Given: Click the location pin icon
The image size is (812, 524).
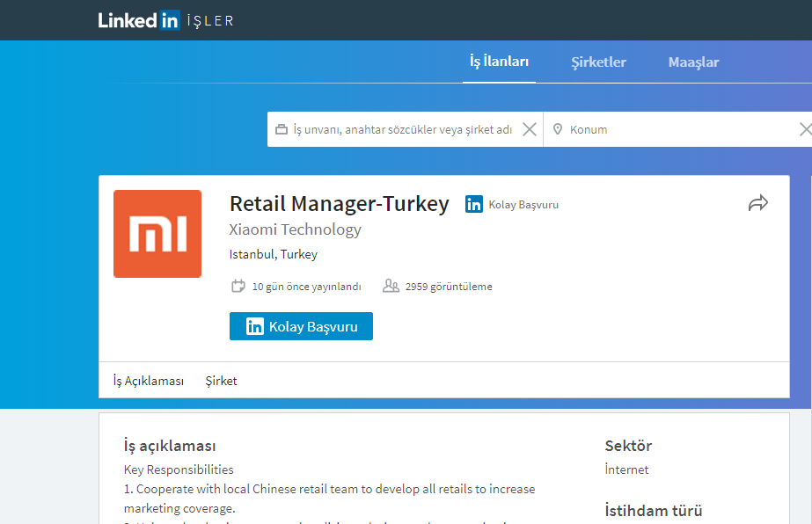Looking at the screenshot, I should 557,130.
